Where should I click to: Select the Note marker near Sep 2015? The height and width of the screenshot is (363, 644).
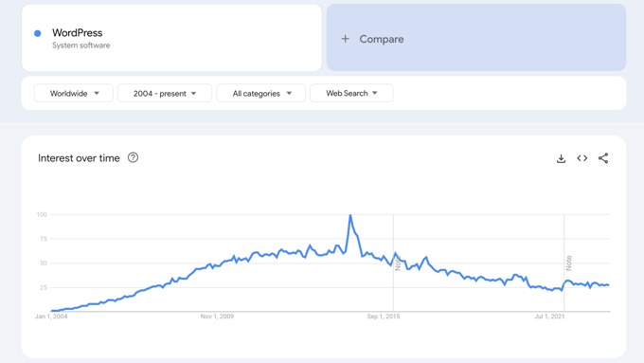[398, 263]
